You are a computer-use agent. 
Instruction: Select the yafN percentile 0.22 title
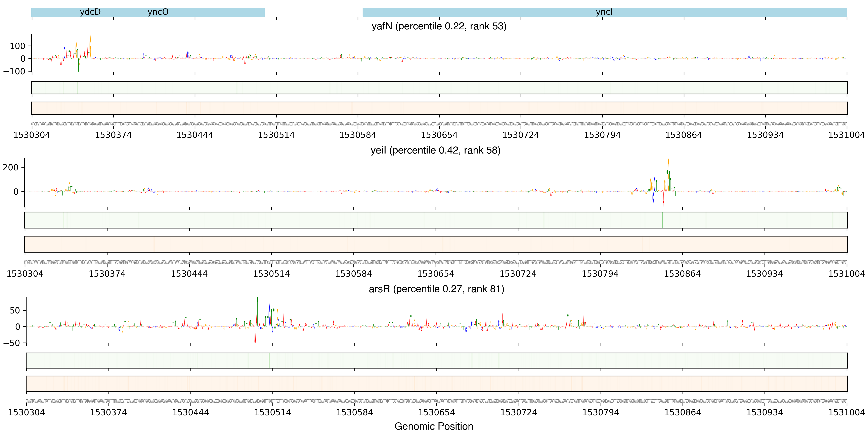click(x=439, y=26)
